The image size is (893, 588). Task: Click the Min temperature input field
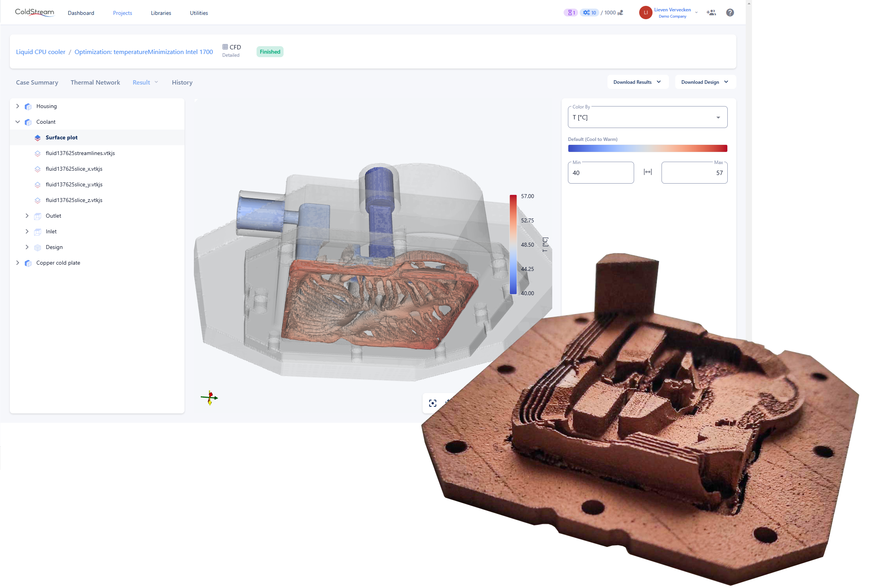600,173
